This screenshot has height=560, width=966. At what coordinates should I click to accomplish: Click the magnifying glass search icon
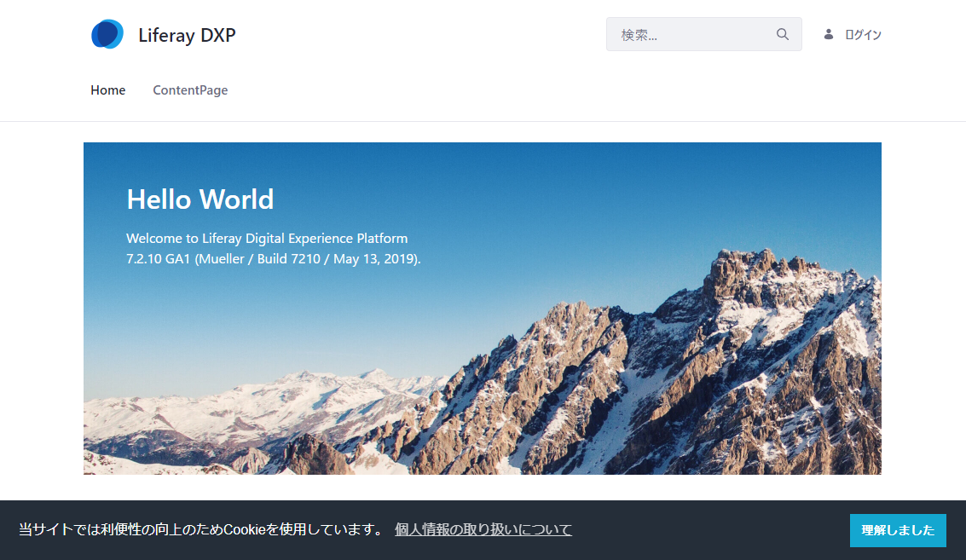(x=782, y=35)
